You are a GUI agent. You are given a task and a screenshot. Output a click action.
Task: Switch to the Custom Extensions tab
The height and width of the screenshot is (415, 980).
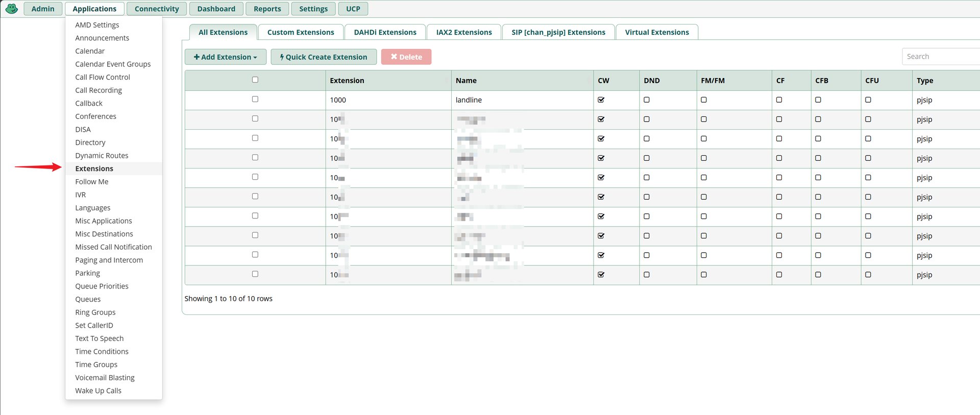[301, 32]
